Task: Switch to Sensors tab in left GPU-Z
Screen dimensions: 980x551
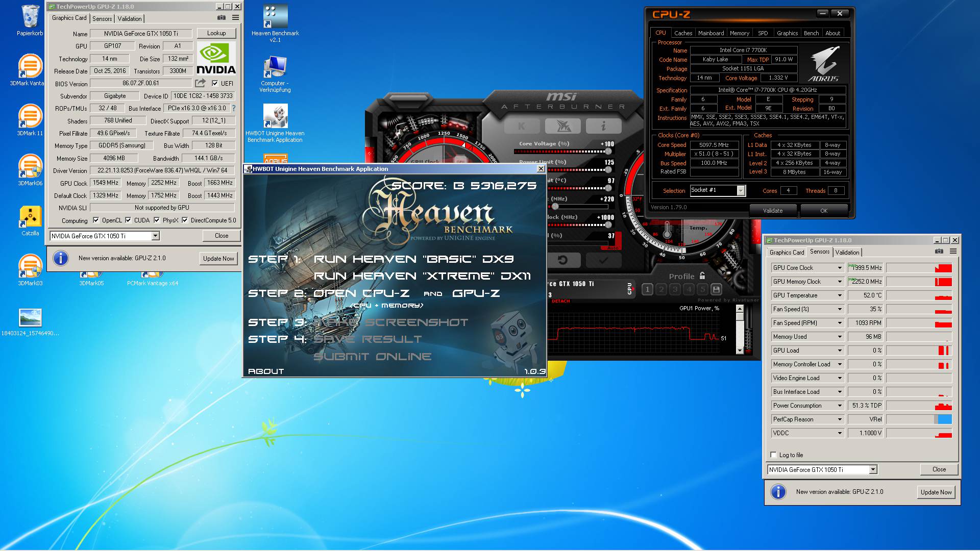Action: point(102,18)
